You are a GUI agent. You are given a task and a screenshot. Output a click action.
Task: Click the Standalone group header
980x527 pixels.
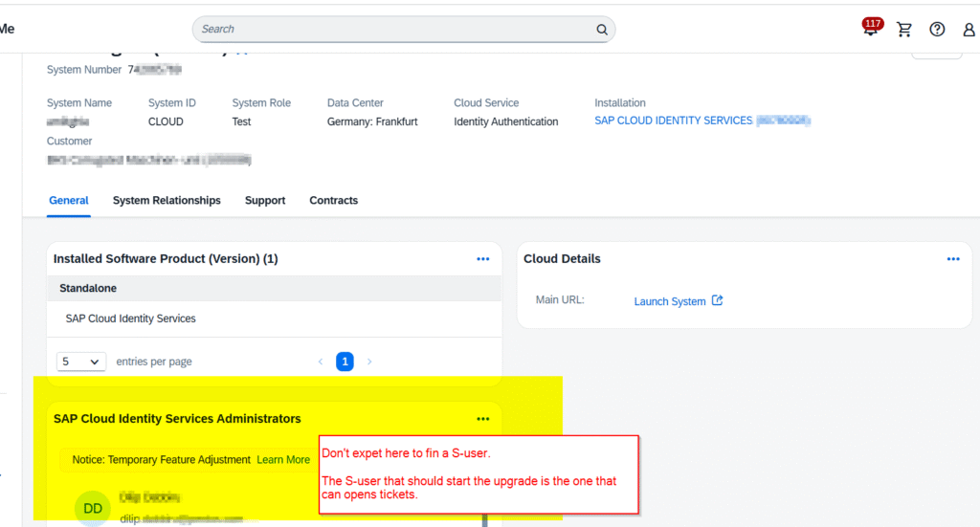click(x=275, y=289)
